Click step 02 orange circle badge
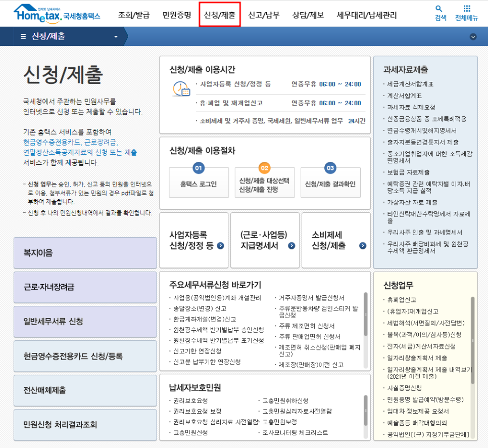This screenshot has width=488, height=448. click(x=265, y=168)
